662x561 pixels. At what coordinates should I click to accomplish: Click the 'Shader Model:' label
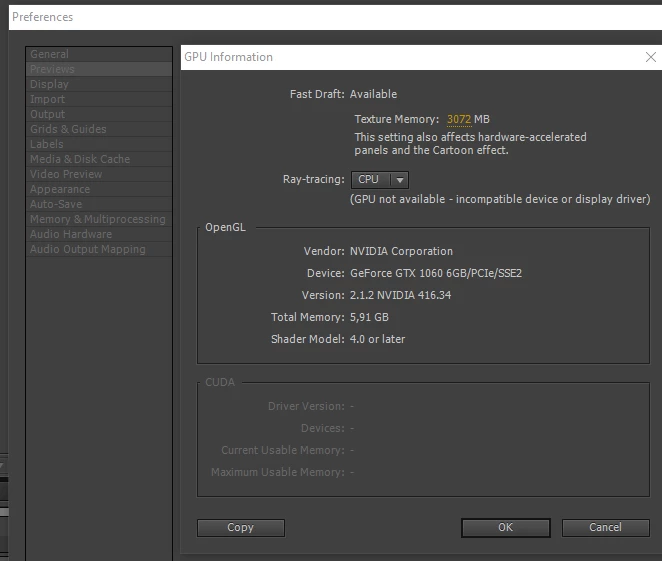coord(308,339)
